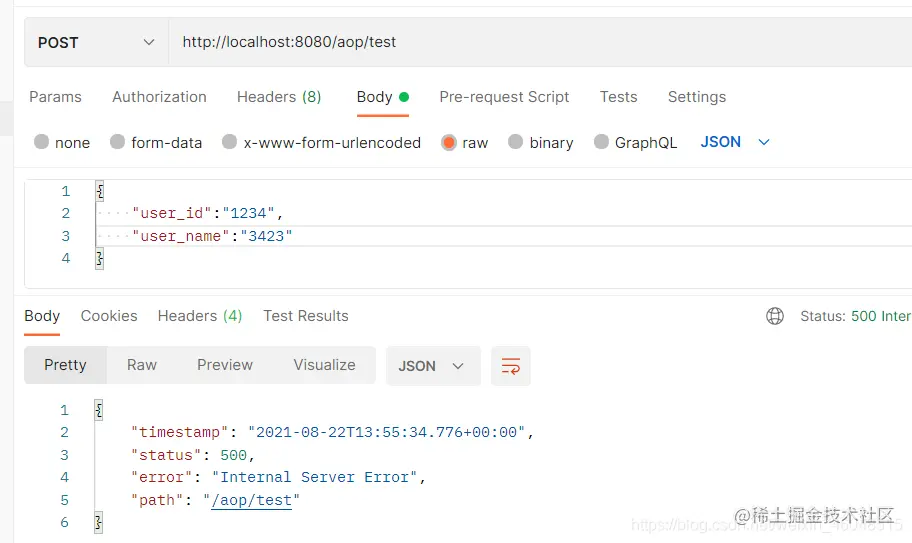Click the globe network info icon

(x=775, y=316)
